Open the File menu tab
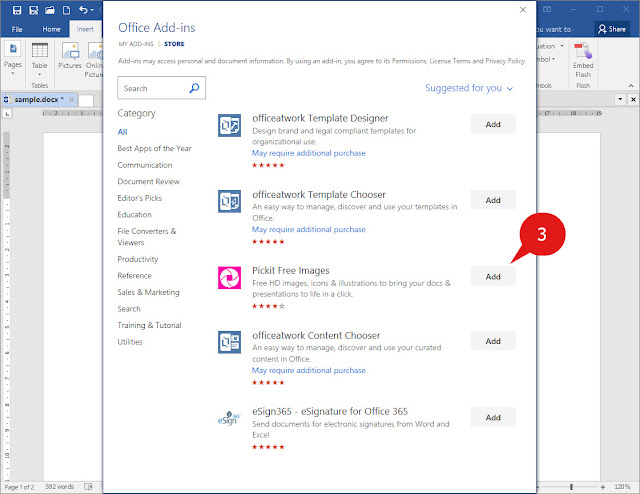Screen dimensions: 640x494 click(x=17, y=29)
